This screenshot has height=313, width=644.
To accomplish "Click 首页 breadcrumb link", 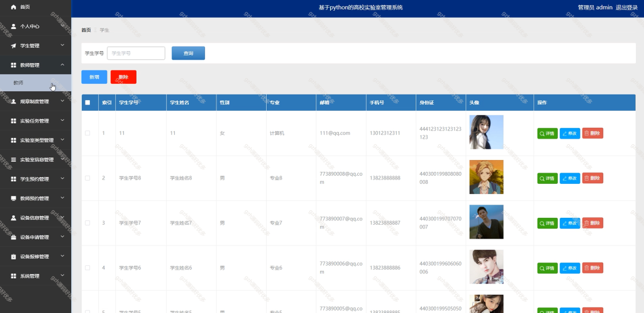I will point(86,30).
